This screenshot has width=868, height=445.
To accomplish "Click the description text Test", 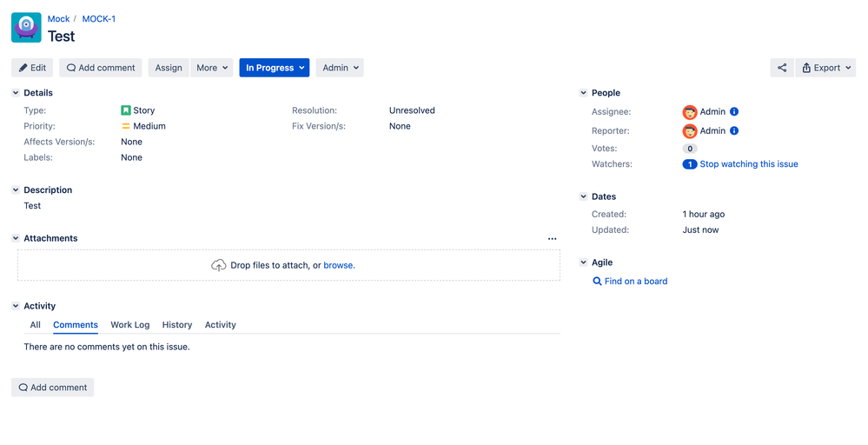I will point(32,206).
